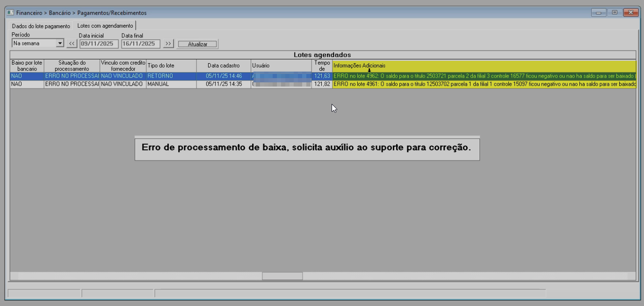Click the horizontal scrollbar thumb
This screenshot has width=644, height=306.
pos(282,276)
